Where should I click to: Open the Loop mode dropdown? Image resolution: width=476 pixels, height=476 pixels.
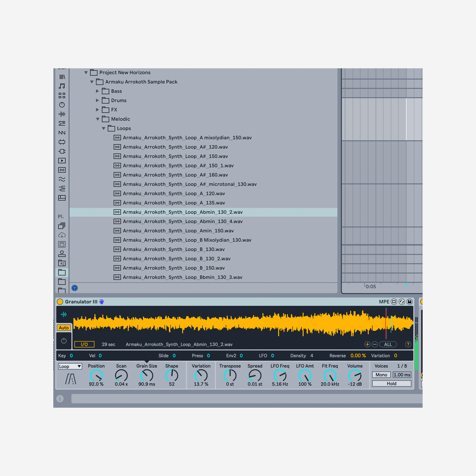[70, 366]
